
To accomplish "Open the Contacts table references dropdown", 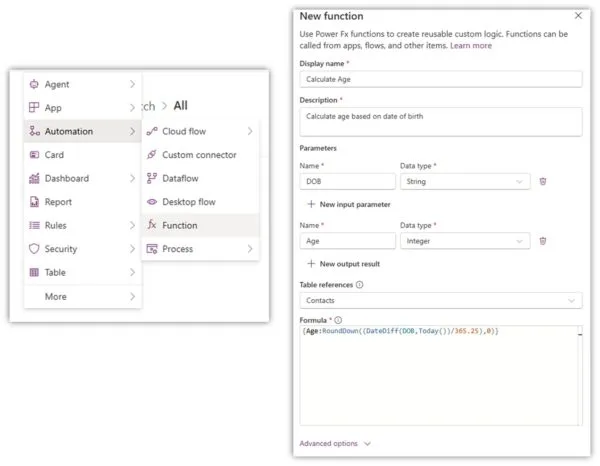I will pos(441,300).
